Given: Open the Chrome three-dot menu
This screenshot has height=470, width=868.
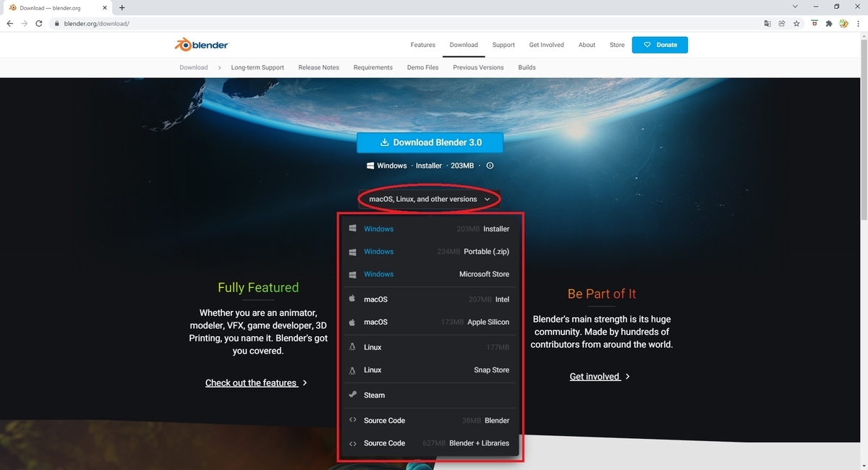Looking at the screenshot, I should point(859,23).
